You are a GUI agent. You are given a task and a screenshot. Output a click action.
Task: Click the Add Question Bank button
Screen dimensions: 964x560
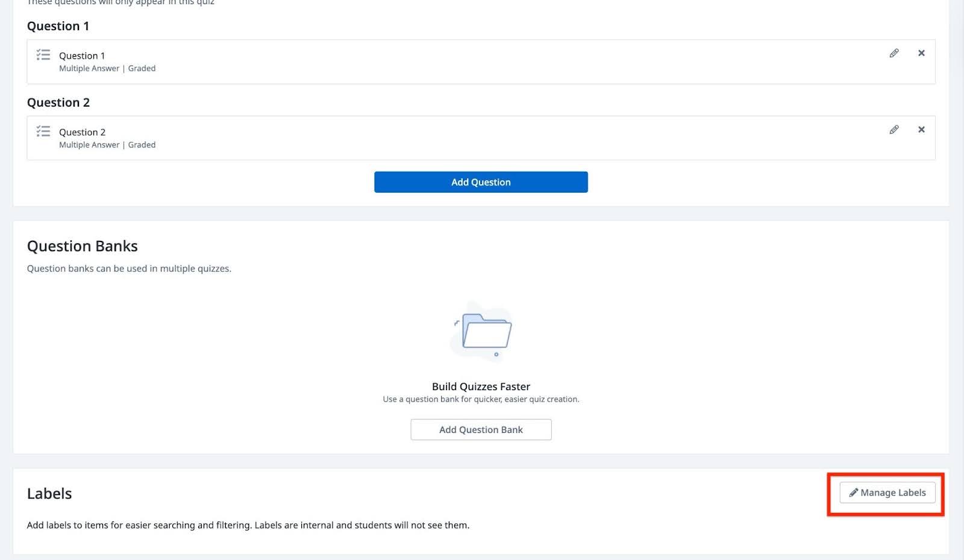click(481, 429)
